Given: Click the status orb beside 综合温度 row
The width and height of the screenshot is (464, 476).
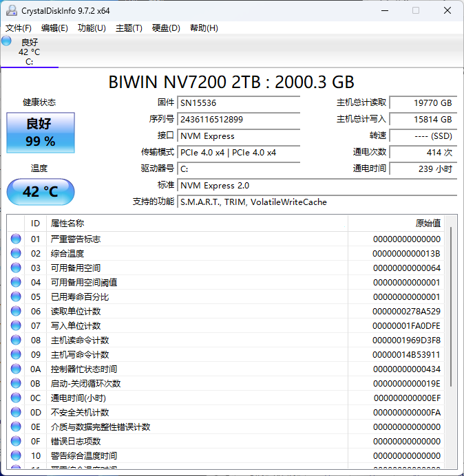Looking at the screenshot, I should [x=16, y=253].
